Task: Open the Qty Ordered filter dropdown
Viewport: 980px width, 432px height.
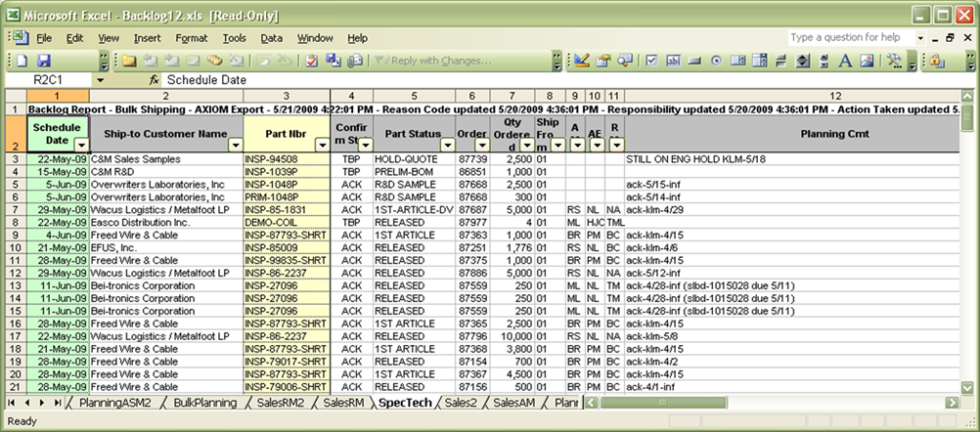Action: tap(527, 145)
